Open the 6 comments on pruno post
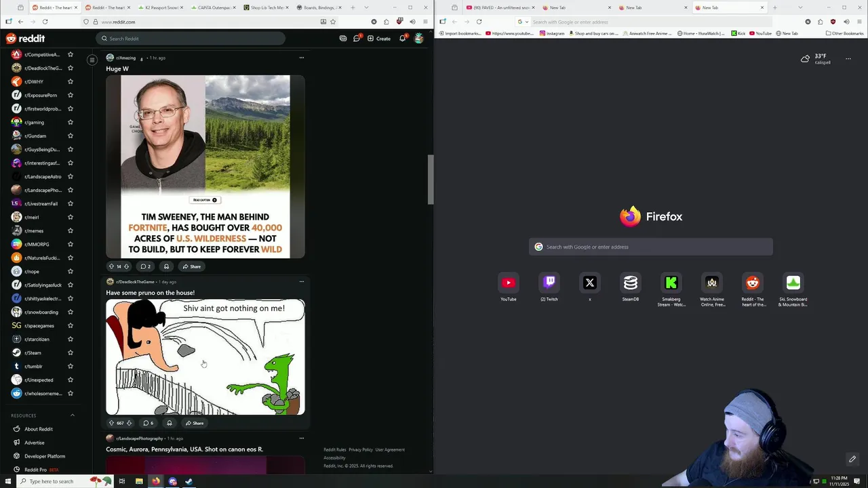868x488 pixels. click(147, 423)
